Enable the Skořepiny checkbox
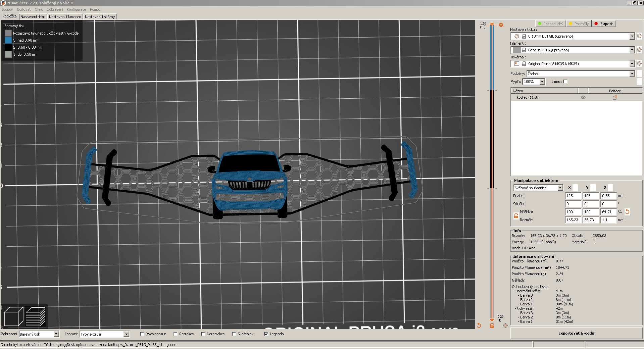Viewport: 644px width, 349px height. coord(234,334)
